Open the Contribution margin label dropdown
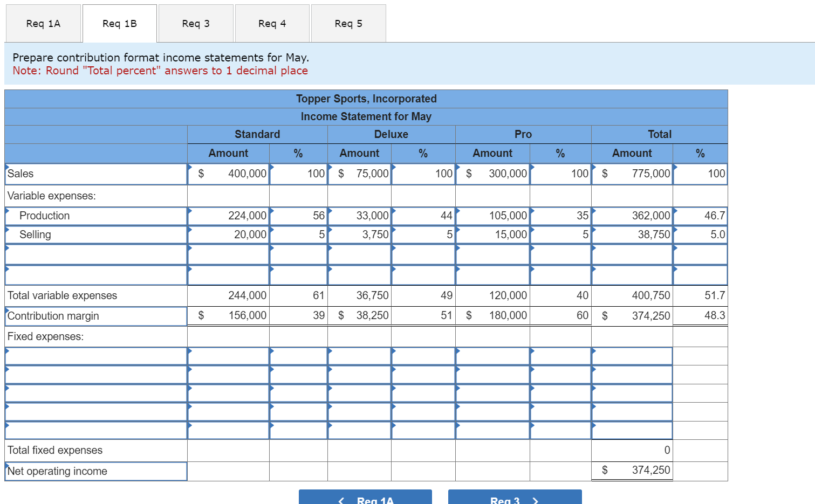Viewport: 815px width, 504px height. pos(96,316)
